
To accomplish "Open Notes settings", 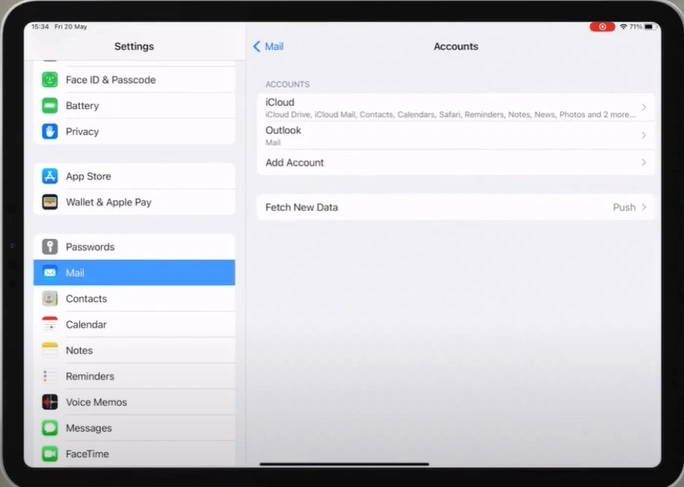I will (134, 350).
